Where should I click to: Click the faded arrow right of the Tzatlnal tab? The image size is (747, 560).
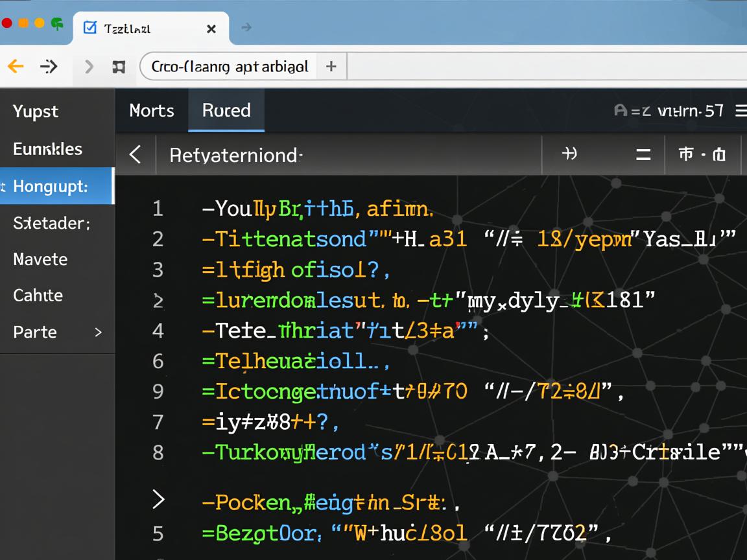point(246,28)
